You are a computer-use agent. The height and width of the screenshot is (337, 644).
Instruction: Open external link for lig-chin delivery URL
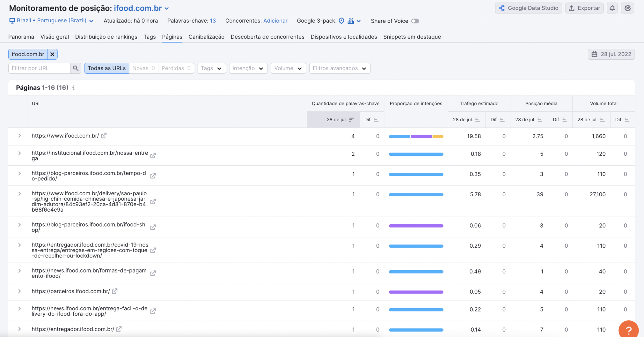coord(153,201)
